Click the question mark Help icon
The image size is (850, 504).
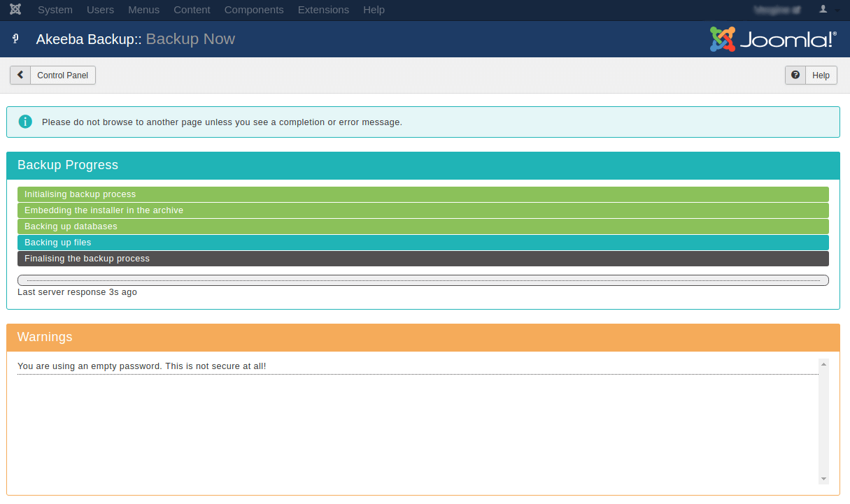pos(795,75)
